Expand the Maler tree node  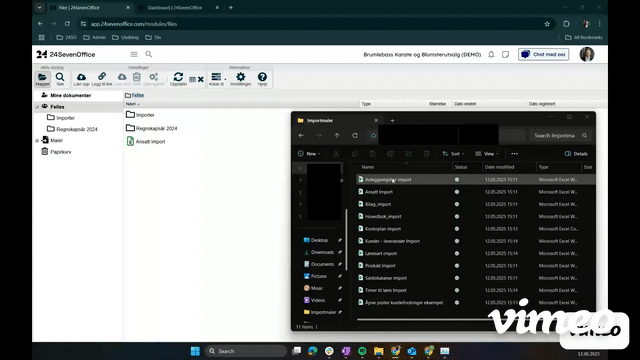(37, 140)
